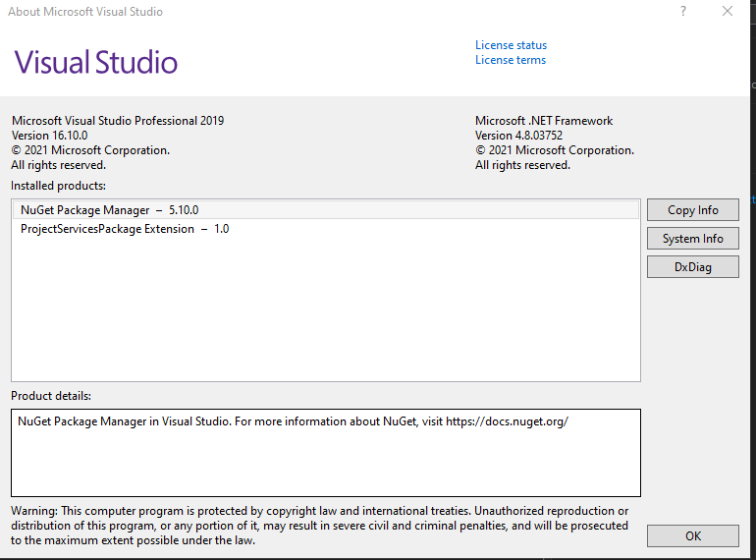Click the Visual Studio Professional 2019 product name
Screen dimensions: 756x560
[x=118, y=121]
